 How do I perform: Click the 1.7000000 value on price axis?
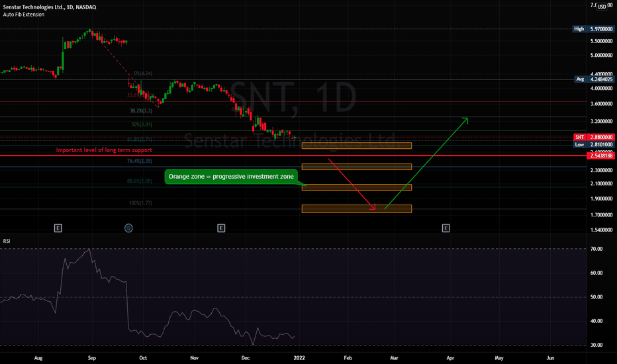click(x=601, y=215)
